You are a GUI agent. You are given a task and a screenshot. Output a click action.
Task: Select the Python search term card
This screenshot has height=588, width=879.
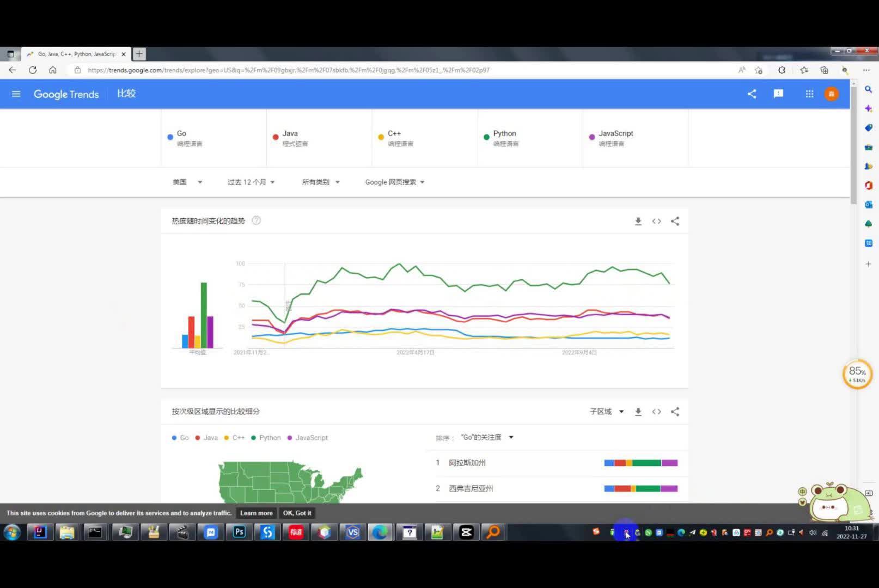pyautogui.click(x=530, y=138)
